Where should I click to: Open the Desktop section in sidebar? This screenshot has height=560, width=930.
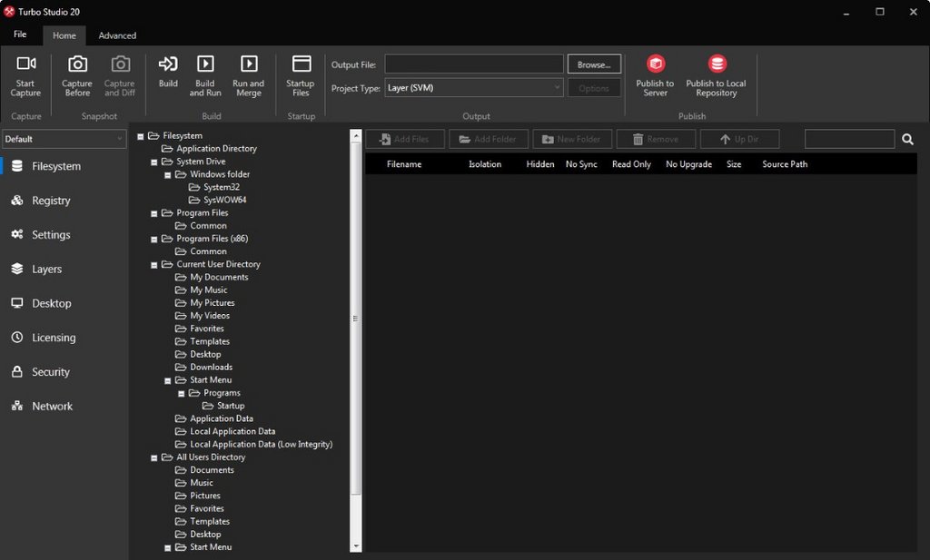point(64,303)
